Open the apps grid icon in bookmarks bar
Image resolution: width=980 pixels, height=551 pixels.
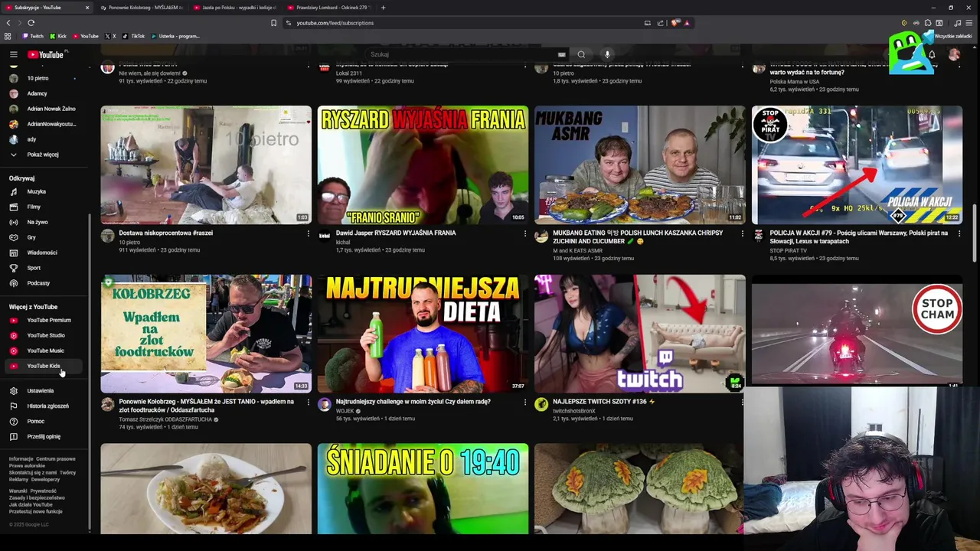point(8,36)
